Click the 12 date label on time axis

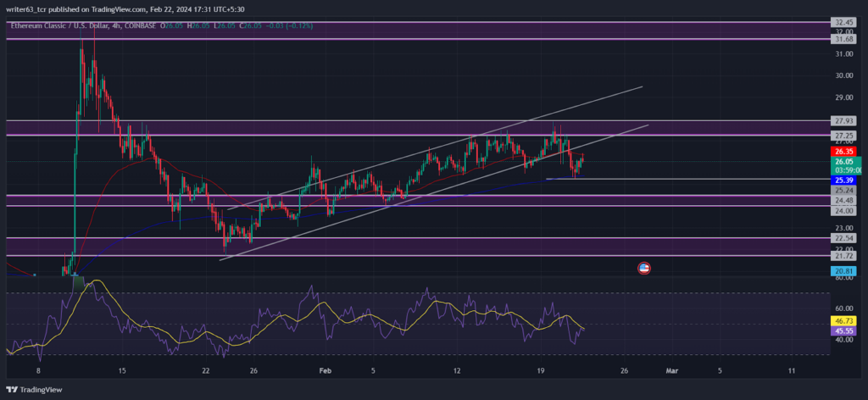click(457, 370)
